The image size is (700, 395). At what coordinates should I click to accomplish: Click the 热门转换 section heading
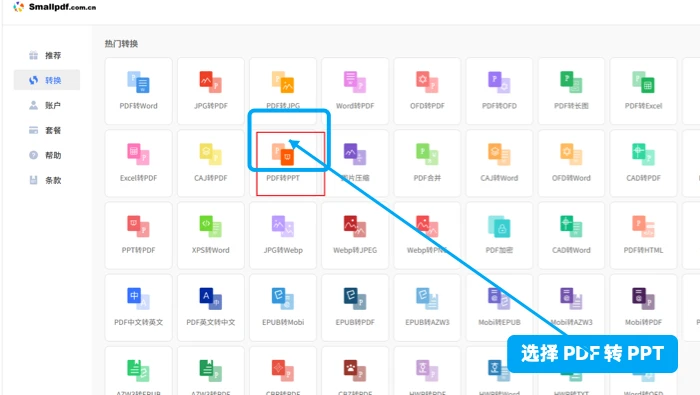(121, 44)
